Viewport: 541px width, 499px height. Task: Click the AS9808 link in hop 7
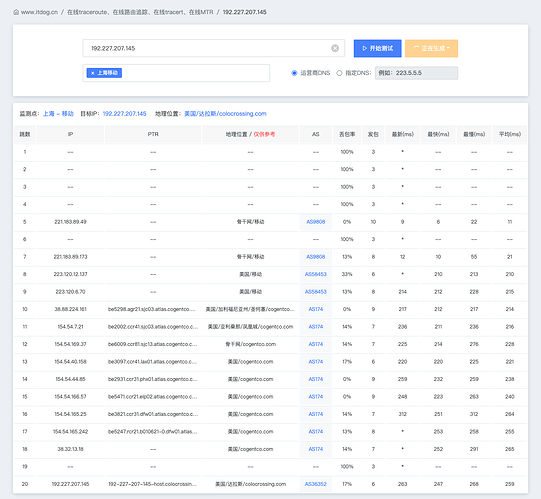point(316,257)
